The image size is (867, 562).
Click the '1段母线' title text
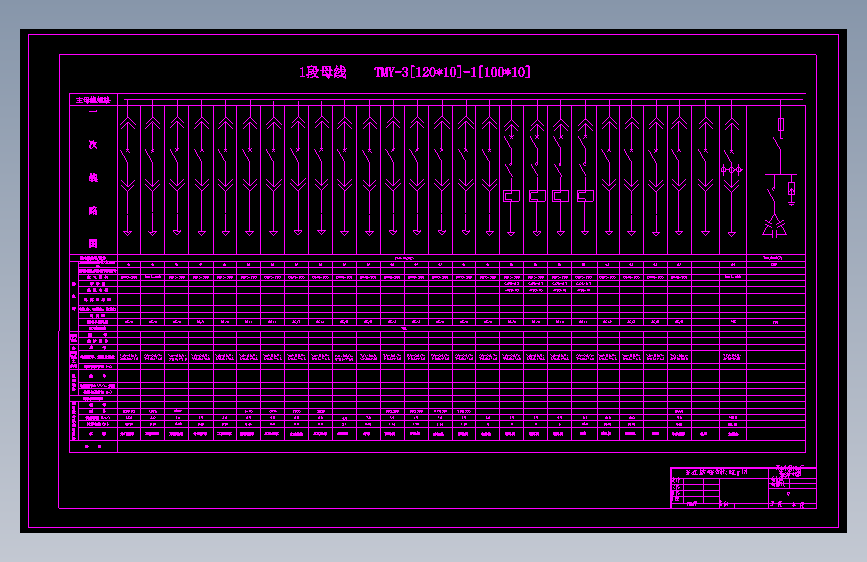coord(322,72)
